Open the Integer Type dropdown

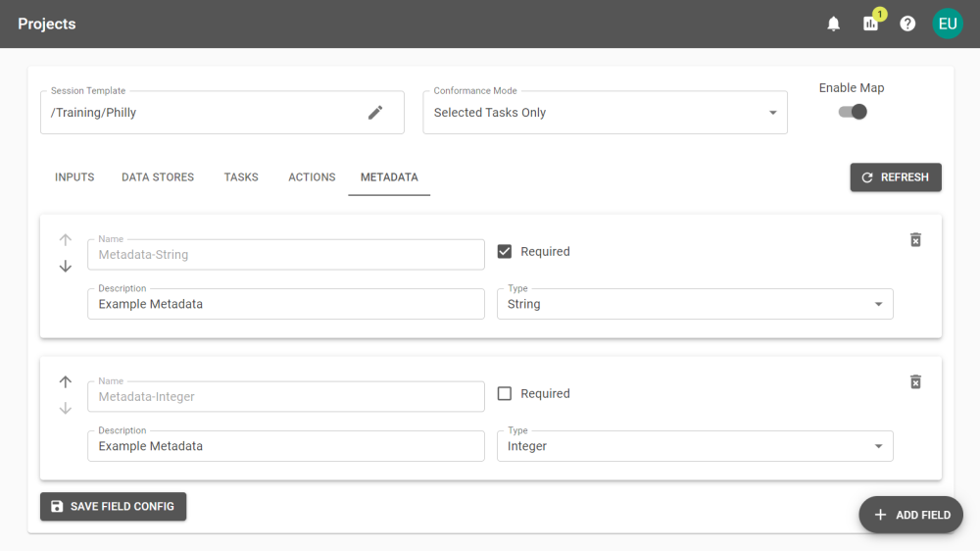(695, 446)
